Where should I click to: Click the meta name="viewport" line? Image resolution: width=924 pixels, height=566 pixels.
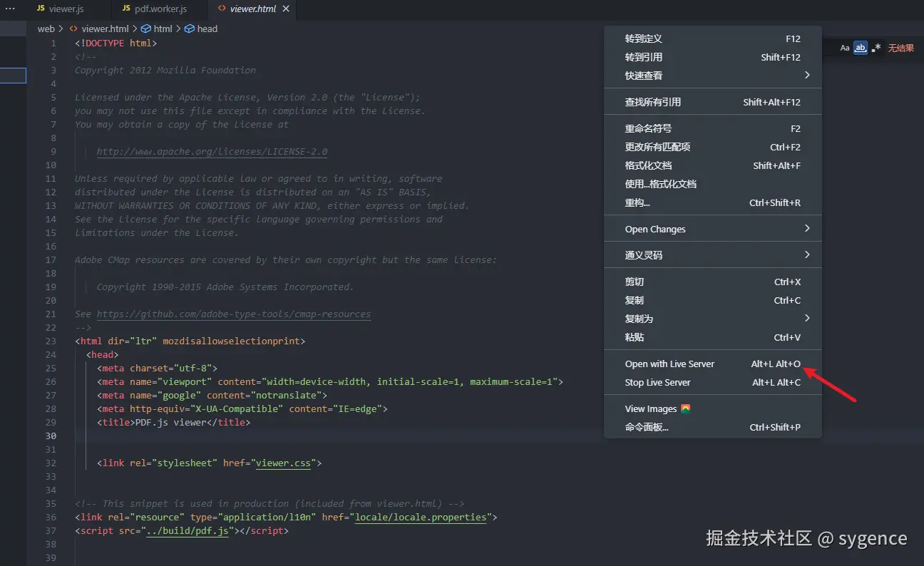pos(330,381)
